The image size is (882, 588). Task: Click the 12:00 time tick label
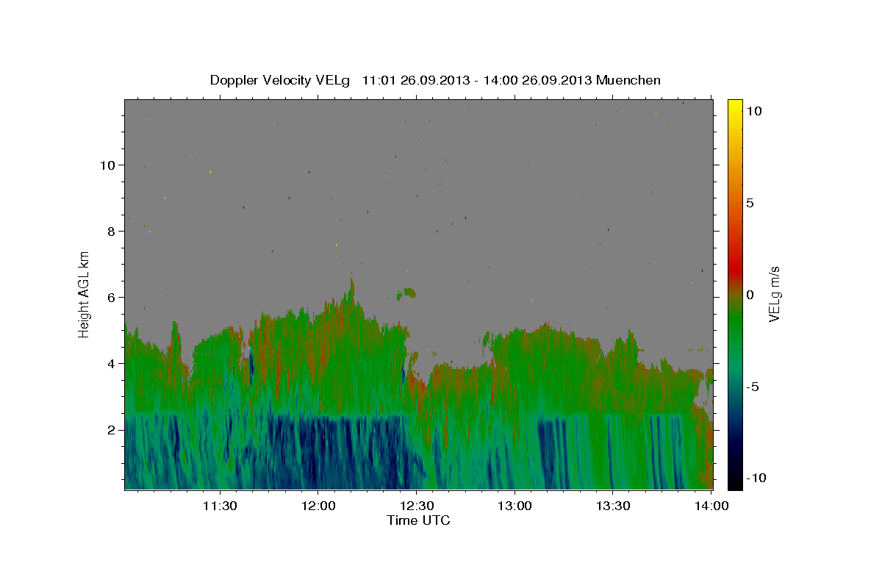[318, 506]
